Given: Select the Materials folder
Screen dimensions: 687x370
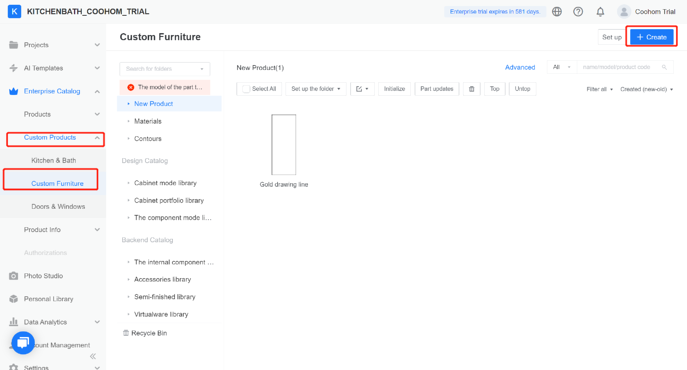Looking at the screenshot, I should coord(148,121).
